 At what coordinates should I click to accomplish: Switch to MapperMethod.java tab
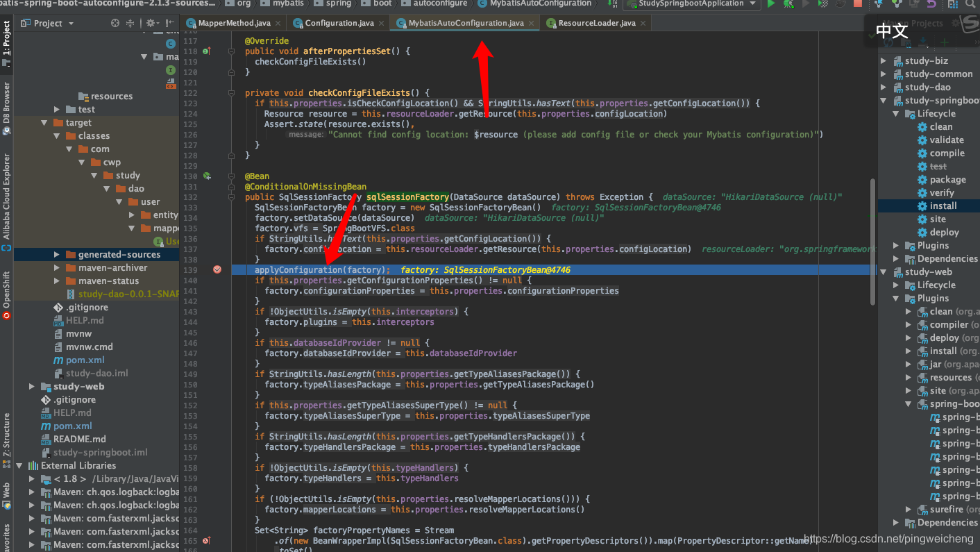click(234, 23)
